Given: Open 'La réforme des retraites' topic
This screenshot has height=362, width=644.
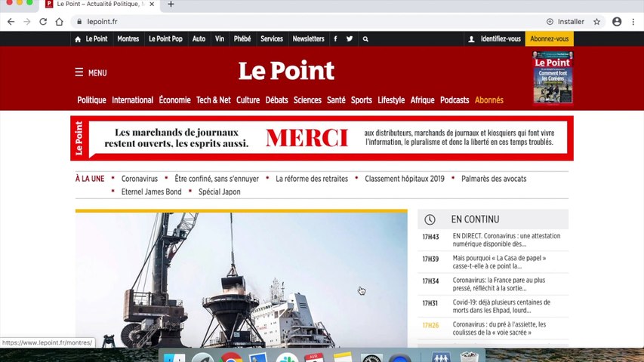Looking at the screenshot, I should (312, 179).
